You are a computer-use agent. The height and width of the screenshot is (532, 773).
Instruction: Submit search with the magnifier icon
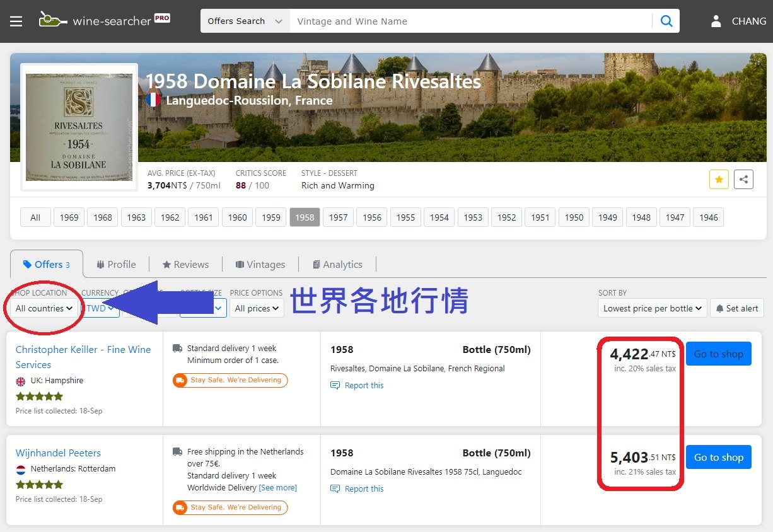(666, 21)
